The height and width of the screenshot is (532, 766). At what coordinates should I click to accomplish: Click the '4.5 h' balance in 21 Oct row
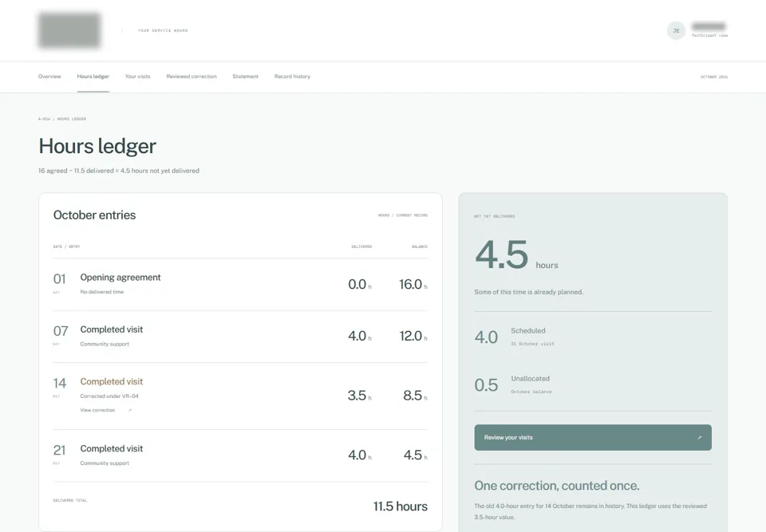[415, 455]
